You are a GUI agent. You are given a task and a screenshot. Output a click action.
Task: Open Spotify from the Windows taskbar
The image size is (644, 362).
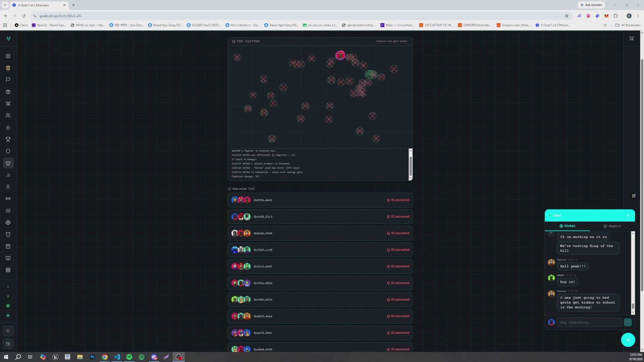pos(129,357)
